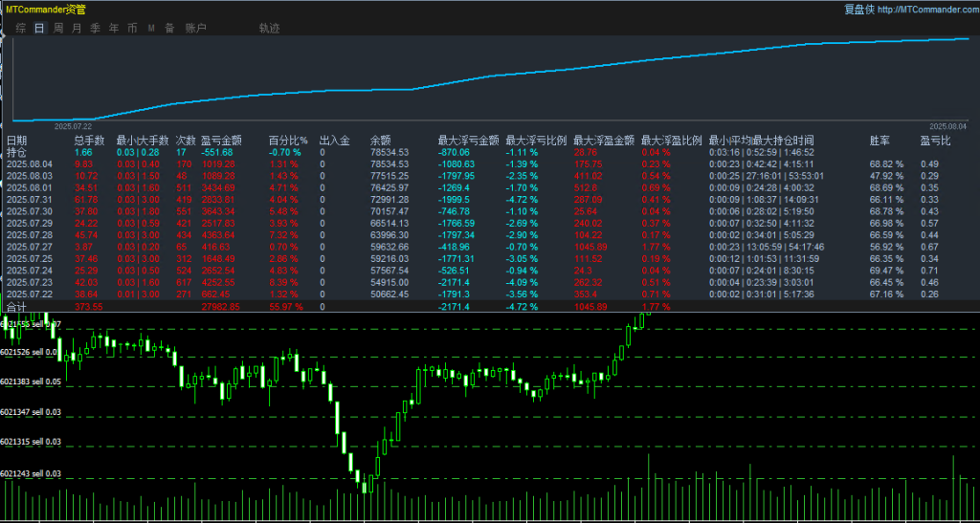The width and height of the screenshot is (980, 523).
Task: Select the 周 weekly tab
Action: click(x=58, y=29)
